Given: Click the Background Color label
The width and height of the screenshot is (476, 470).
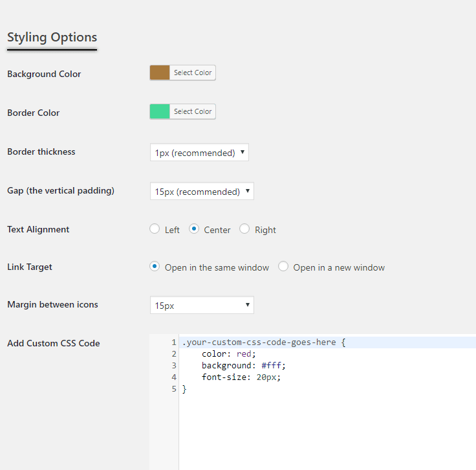Looking at the screenshot, I should click(44, 74).
